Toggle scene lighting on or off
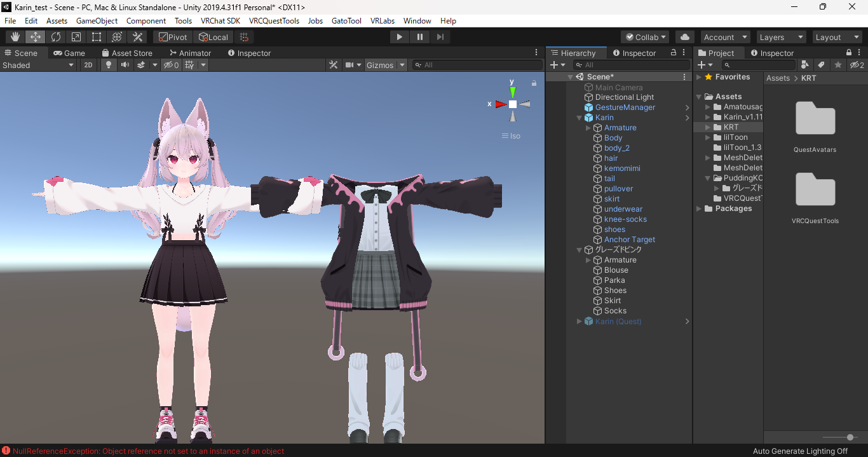The height and width of the screenshot is (457, 868). pos(108,65)
